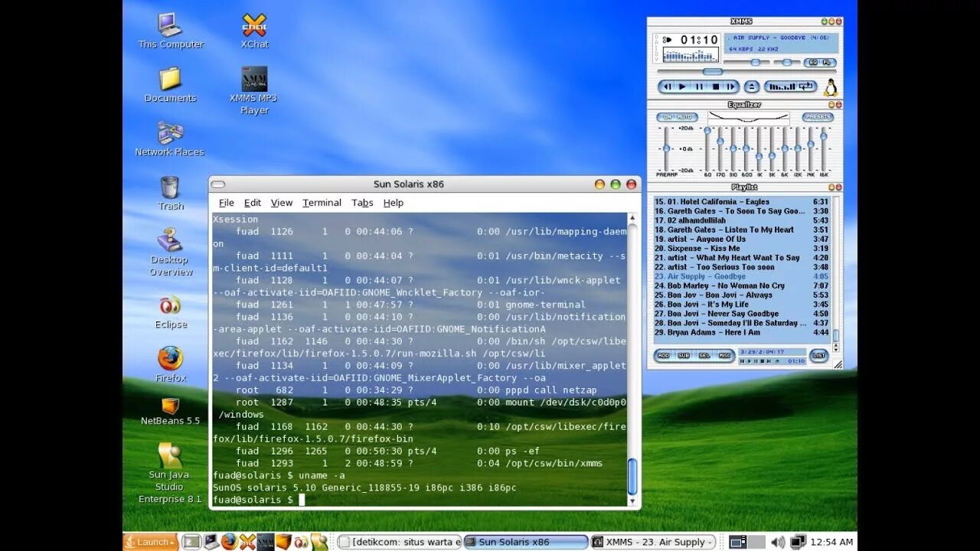
Task: Open the Trash desktop icon
Action: coord(170,193)
